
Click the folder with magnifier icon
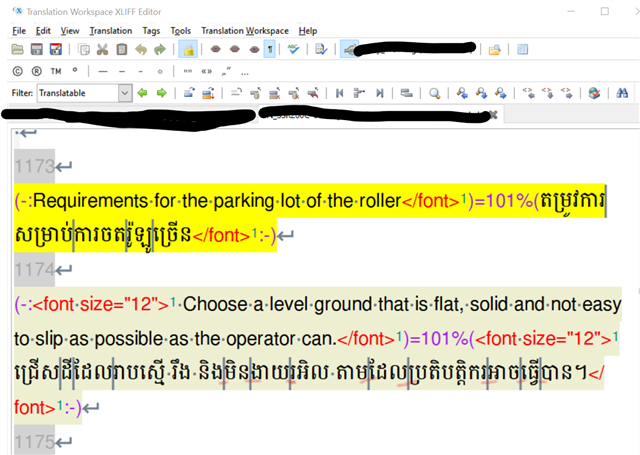[x=494, y=49]
